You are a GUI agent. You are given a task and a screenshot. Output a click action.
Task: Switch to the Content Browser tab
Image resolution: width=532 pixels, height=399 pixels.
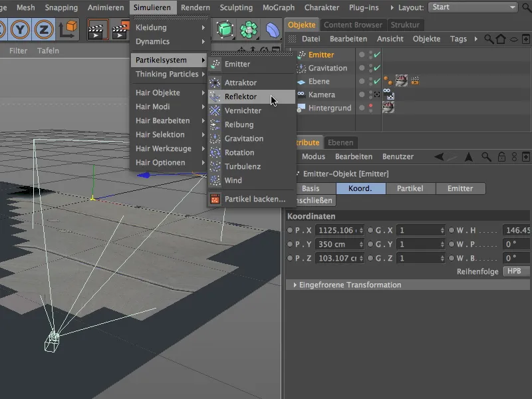353,25
